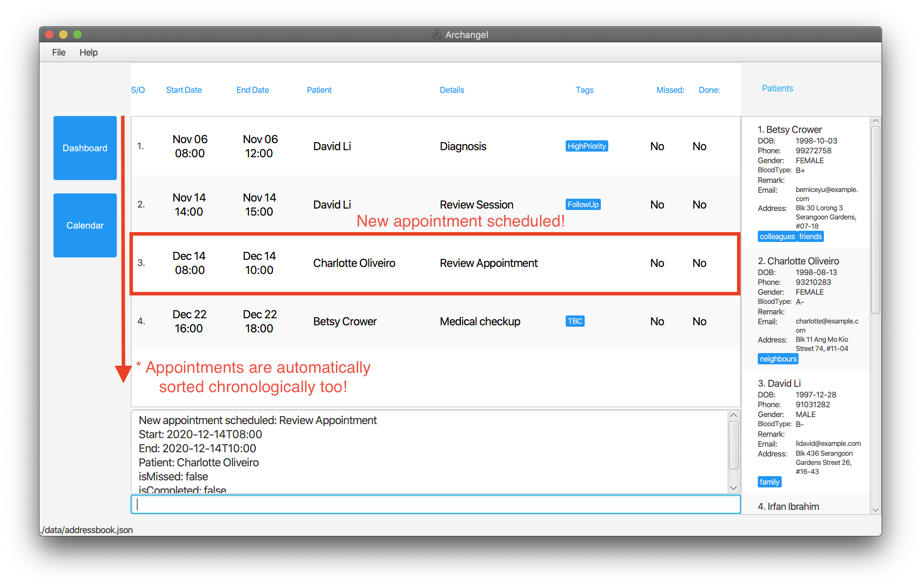
Task: Click the Missed: column header
Action: click(x=670, y=90)
